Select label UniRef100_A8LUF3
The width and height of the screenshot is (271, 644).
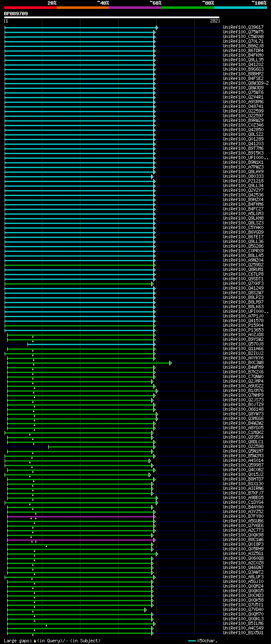click(243, 577)
